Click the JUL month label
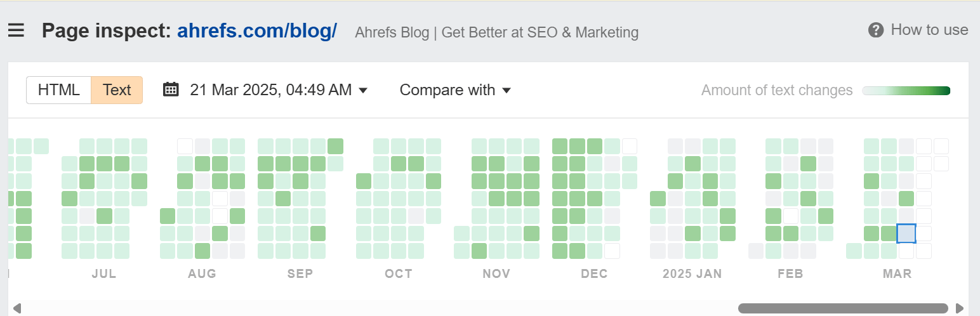The height and width of the screenshot is (316, 980). [104, 274]
